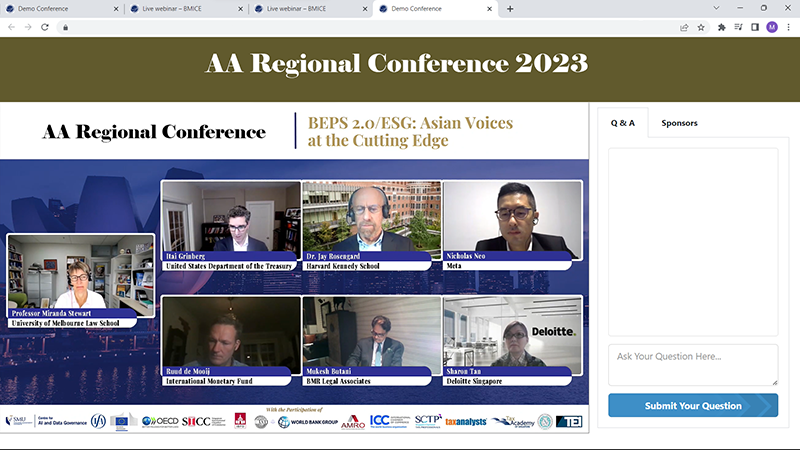The image size is (800, 450).
Task: Reload the current page
Action: point(45,27)
